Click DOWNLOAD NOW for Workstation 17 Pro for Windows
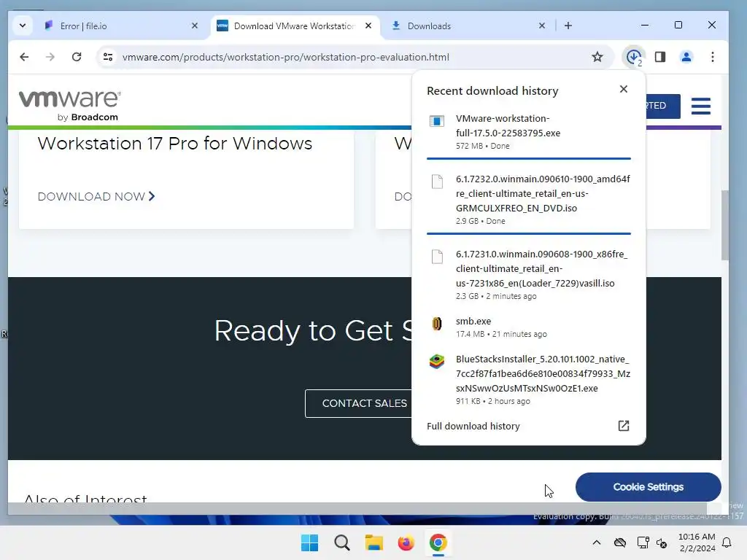Image resolution: width=747 pixels, height=560 pixels. pyautogui.click(x=96, y=197)
